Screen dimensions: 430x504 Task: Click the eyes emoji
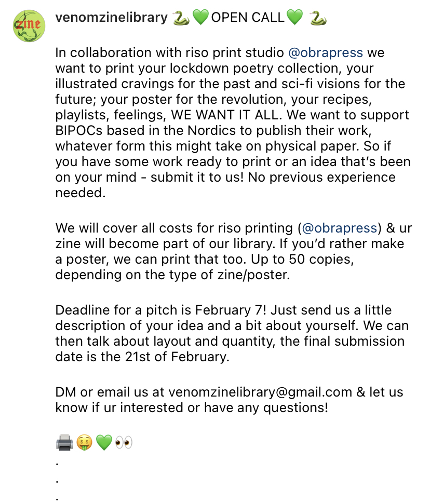coord(124,443)
